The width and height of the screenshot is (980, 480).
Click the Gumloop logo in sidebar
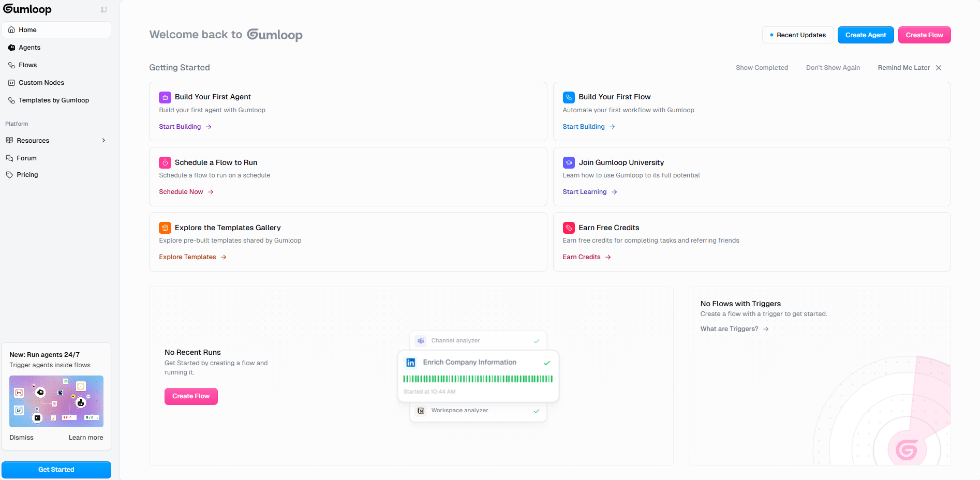pyautogui.click(x=27, y=9)
